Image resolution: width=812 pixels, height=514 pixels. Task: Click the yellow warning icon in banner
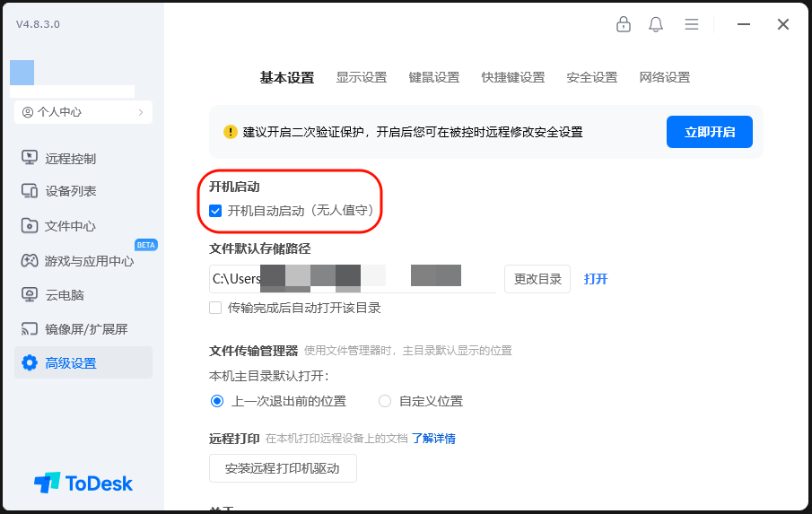point(231,132)
